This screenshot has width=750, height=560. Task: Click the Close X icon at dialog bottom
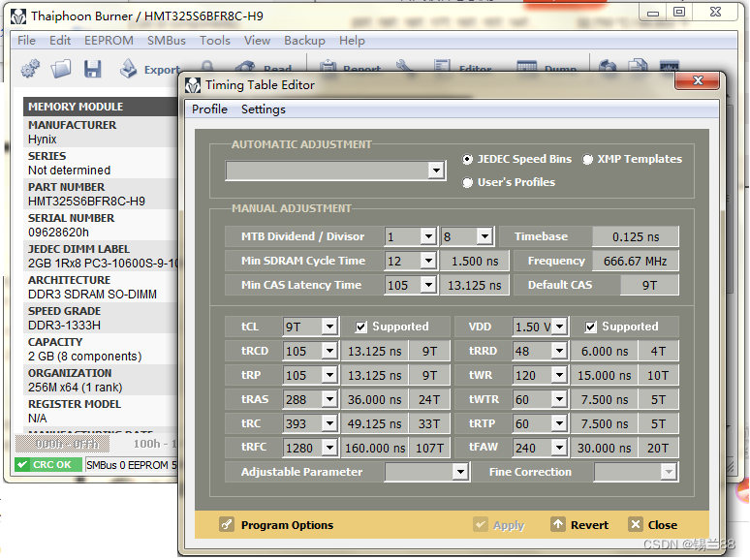pyautogui.click(x=636, y=524)
